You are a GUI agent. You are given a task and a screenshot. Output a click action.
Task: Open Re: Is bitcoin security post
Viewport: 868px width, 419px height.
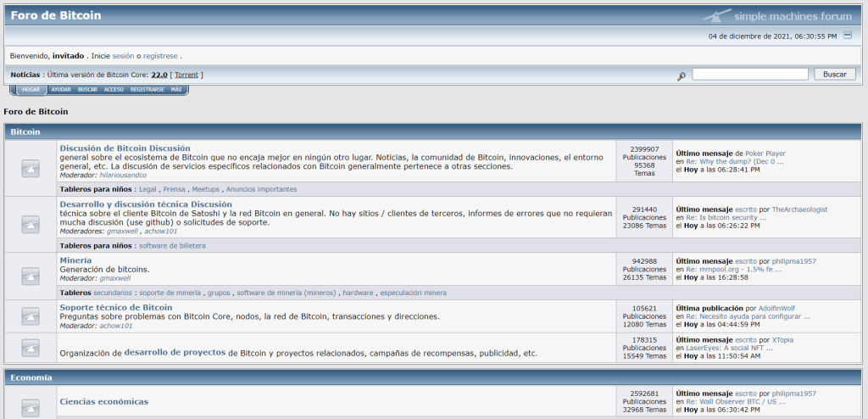[x=726, y=218]
